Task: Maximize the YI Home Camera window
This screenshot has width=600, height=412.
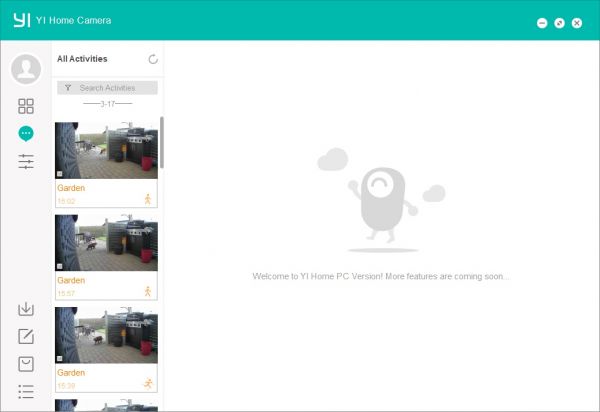Action: (x=559, y=23)
